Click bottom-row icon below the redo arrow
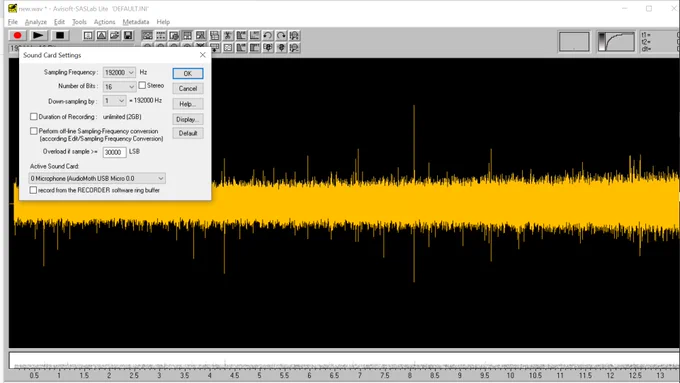 click(281, 48)
